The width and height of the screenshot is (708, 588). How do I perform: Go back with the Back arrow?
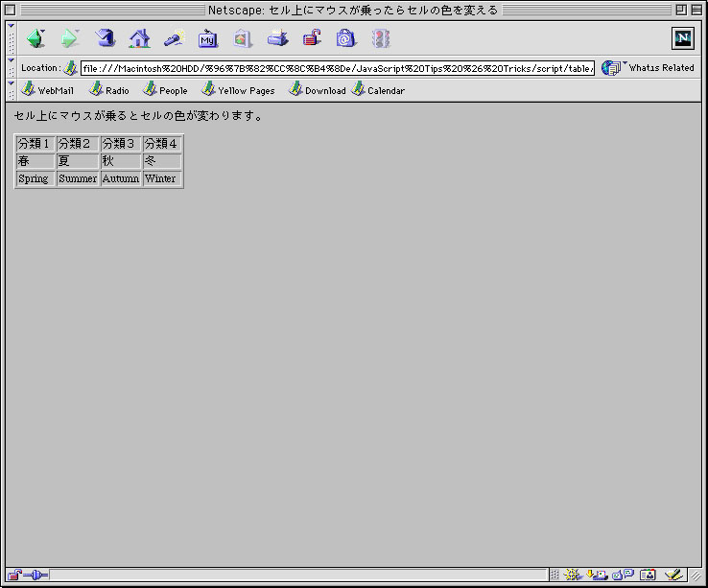tap(35, 38)
